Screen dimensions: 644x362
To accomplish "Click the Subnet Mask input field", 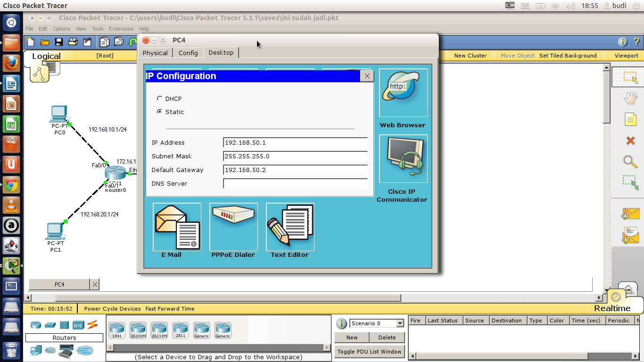I will [x=295, y=156].
